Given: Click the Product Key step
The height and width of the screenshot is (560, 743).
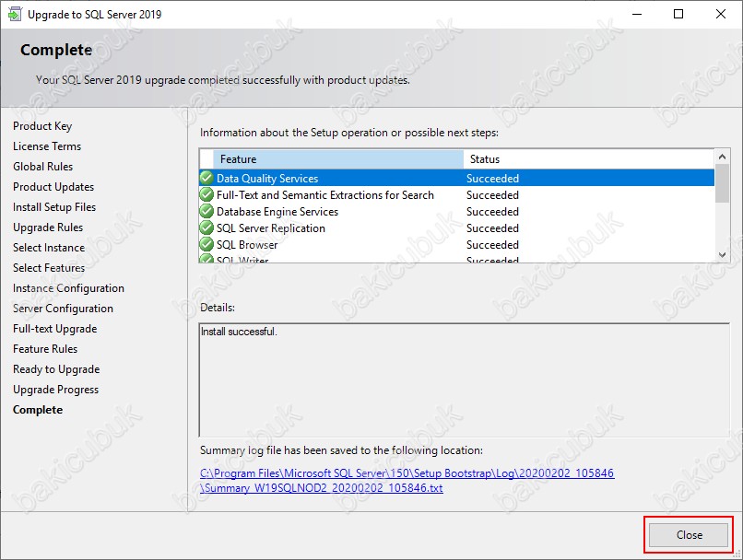Looking at the screenshot, I should point(42,126).
